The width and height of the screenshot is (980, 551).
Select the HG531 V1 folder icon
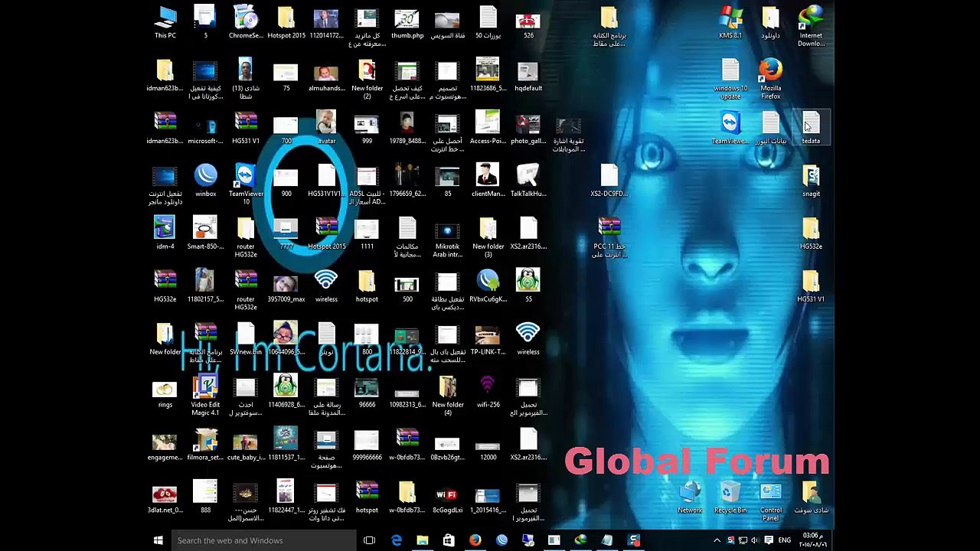point(811,286)
